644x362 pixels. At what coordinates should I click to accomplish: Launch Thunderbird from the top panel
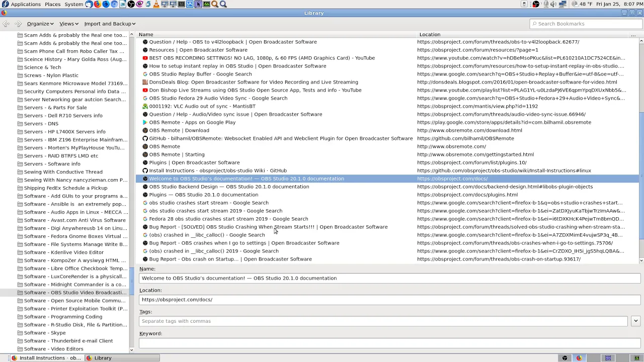coord(89,4)
